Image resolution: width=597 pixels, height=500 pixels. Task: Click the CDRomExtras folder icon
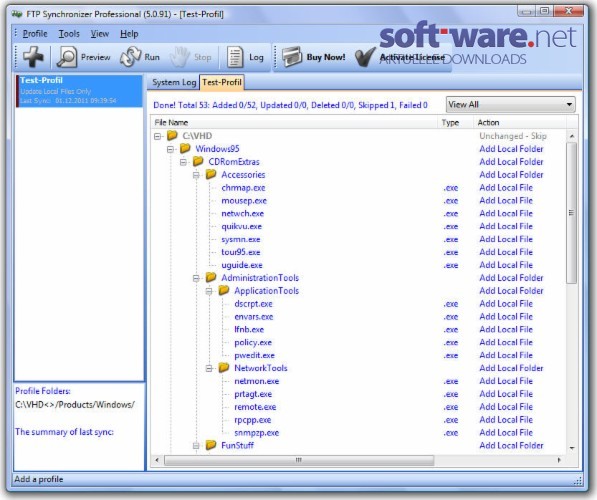coord(198,161)
